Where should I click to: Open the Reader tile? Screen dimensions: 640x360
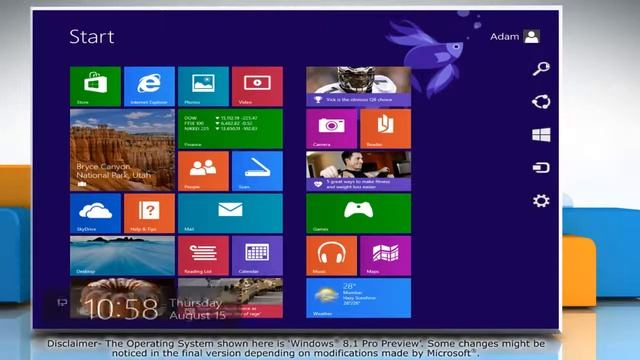[x=385, y=129]
